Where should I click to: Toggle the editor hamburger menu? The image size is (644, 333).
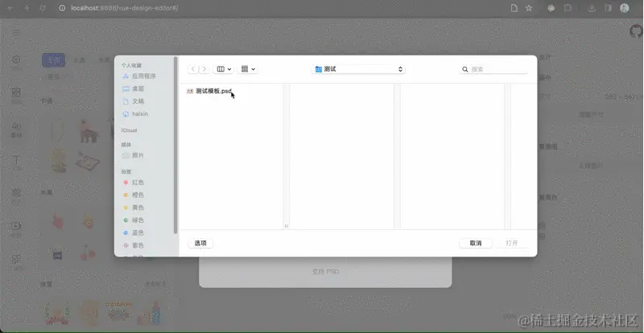[x=16, y=32]
